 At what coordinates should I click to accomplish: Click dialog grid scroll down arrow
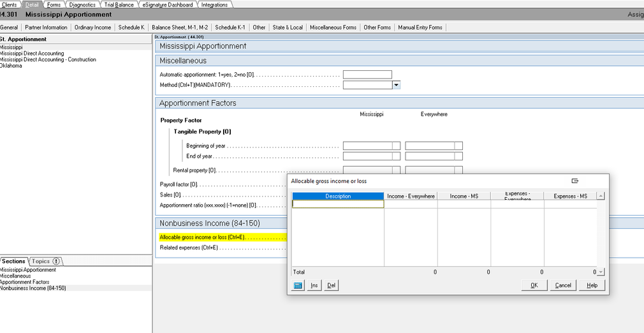click(x=601, y=272)
